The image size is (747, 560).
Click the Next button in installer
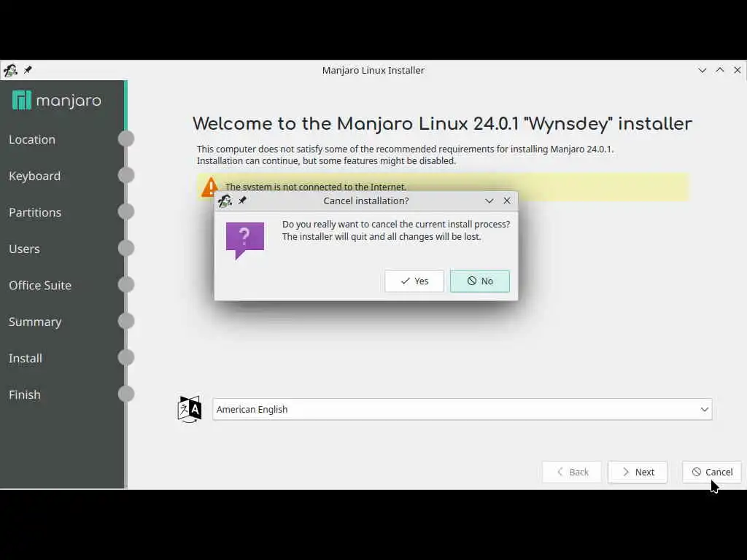click(x=638, y=472)
